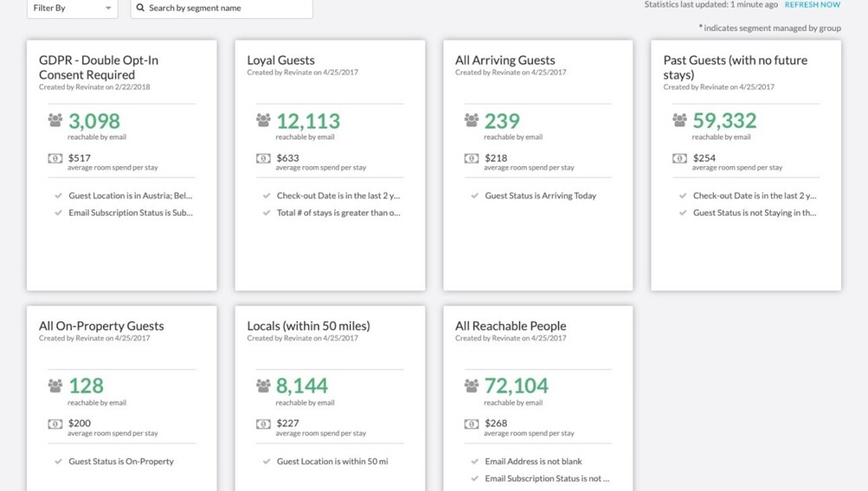Expand truncated Total # of stays criterion
The height and width of the screenshot is (491, 868).
point(338,213)
